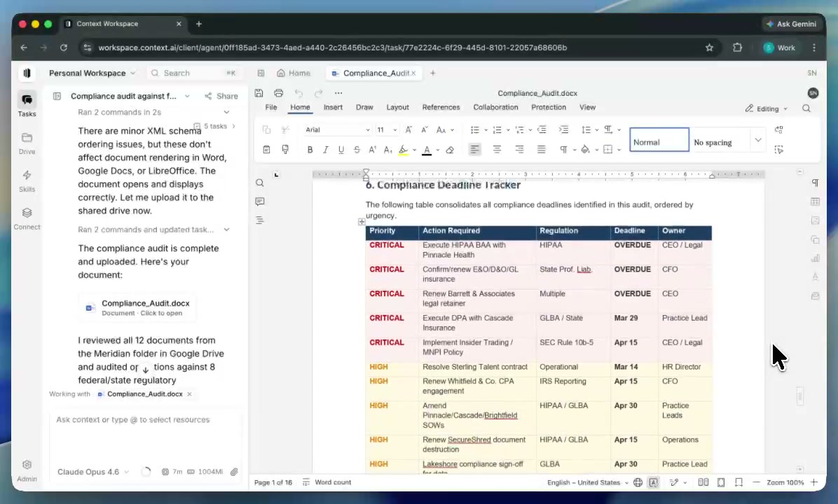Click the Share button
838x504 pixels.
pyautogui.click(x=221, y=96)
